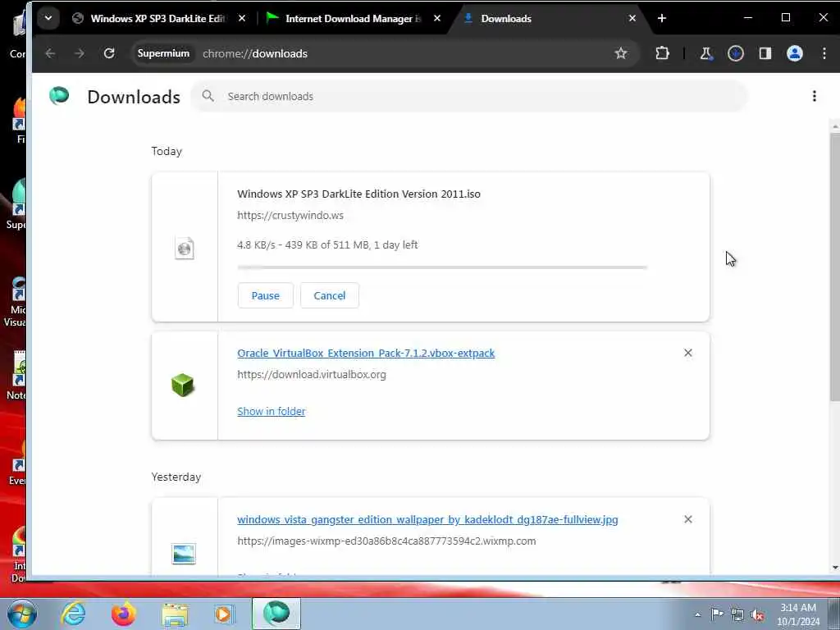Screen dimensions: 840x630
Task: Open the Chrome Labs flask icon
Action: coord(706,53)
